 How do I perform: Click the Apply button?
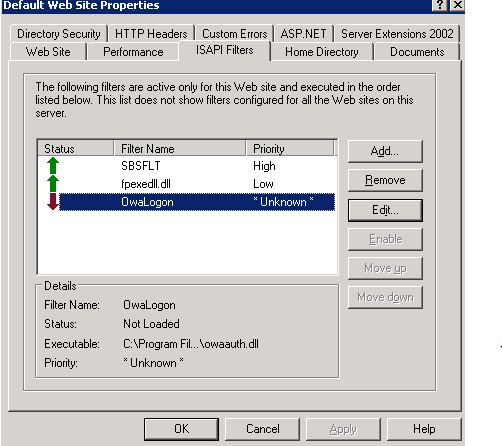pyautogui.click(x=343, y=429)
